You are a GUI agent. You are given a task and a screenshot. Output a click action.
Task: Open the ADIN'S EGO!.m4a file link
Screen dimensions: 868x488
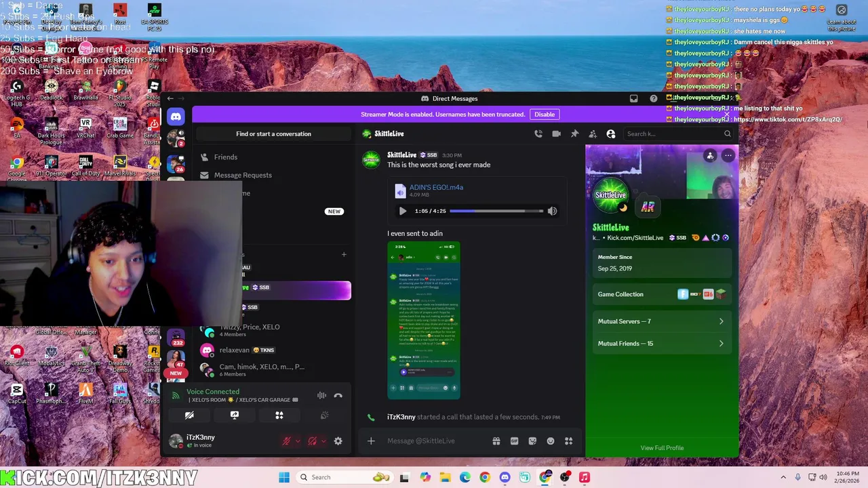436,187
